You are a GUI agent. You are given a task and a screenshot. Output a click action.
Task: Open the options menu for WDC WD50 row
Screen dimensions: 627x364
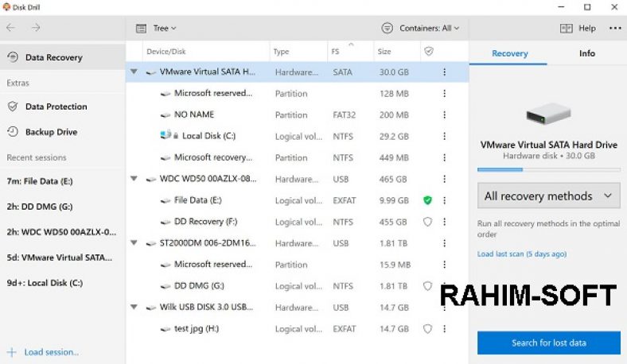(444, 179)
